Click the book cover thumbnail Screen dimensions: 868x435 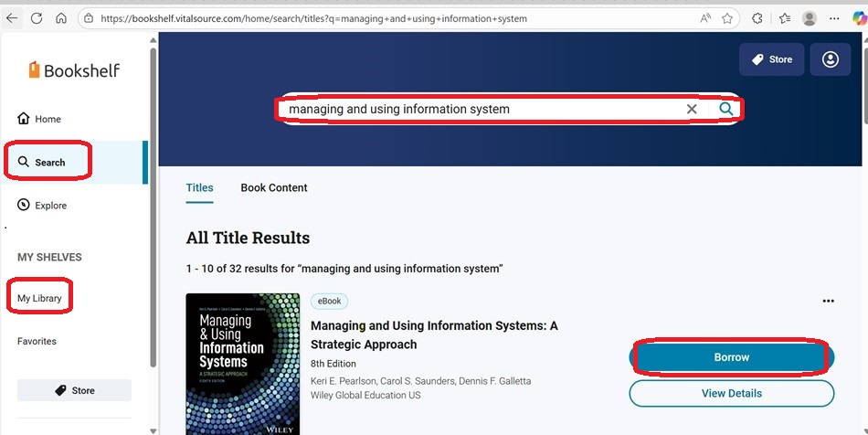tap(243, 364)
